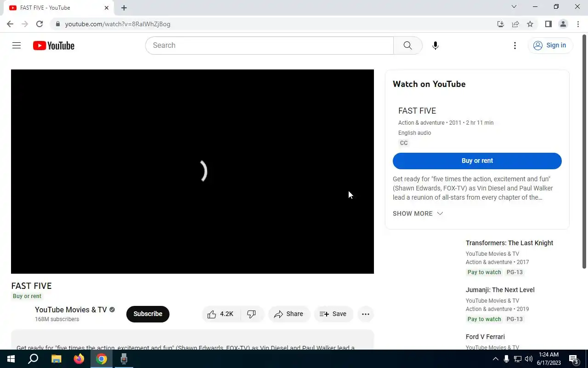Share this page icon in address bar
This screenshot has height=368, width=588.
pyautogui.click(x=515, y=24)
